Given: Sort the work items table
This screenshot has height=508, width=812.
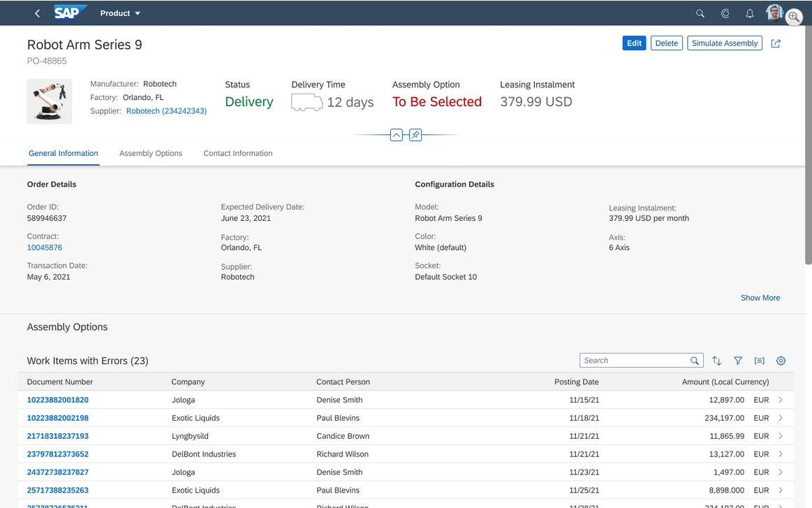Looking at the screenshot, I should [716, 361].
